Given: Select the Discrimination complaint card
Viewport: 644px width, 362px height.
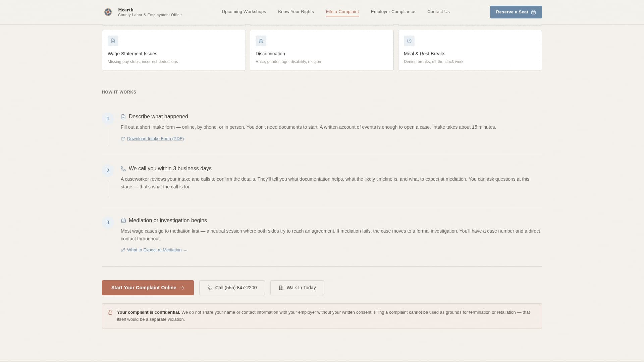Looking at the screenshot, I should [322, 50].
